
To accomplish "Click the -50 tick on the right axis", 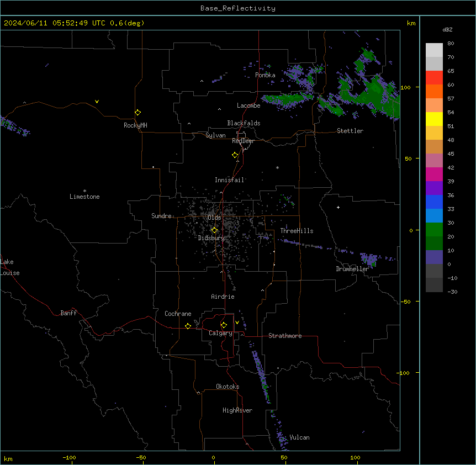I will 405,302.
